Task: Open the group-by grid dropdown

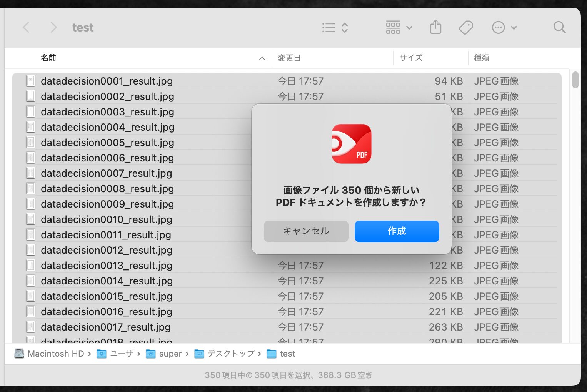Action: pyautogui.click(x=399, y=28)
